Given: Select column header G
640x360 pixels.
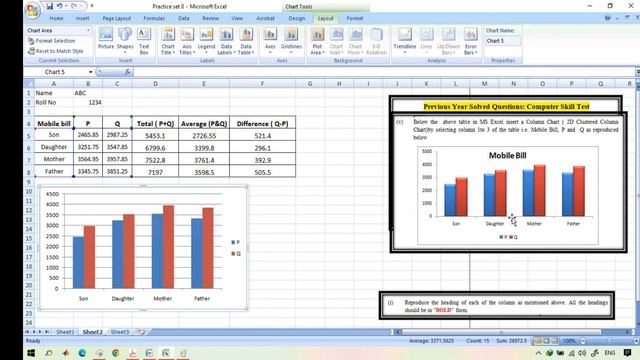Looking at the screenshot, I should point(310,84).
